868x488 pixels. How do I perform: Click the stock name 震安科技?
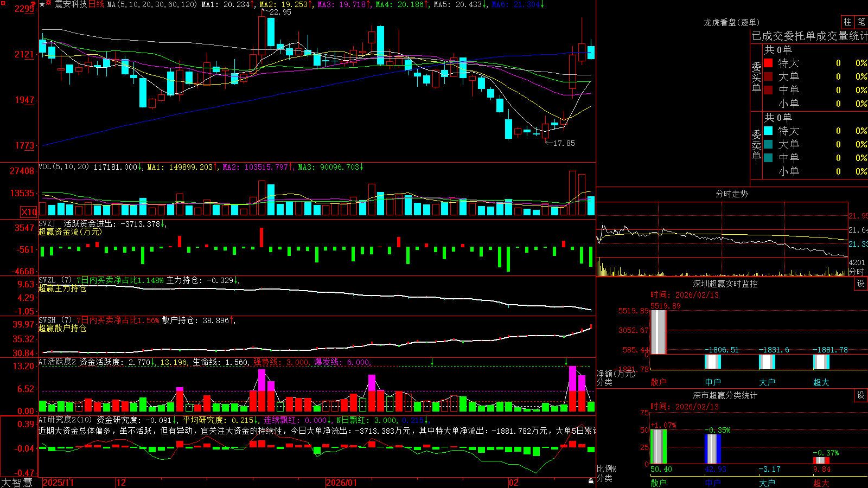point(71,4)
